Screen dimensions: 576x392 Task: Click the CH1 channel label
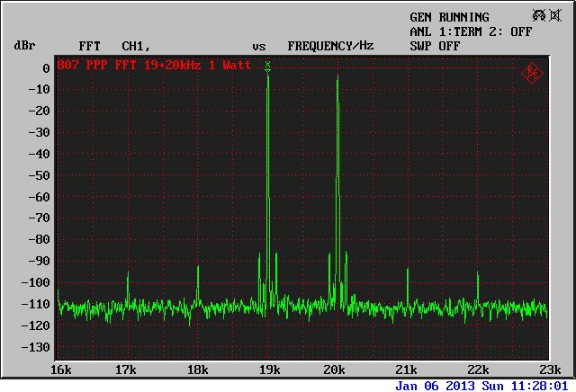click(x=135, y=45)
